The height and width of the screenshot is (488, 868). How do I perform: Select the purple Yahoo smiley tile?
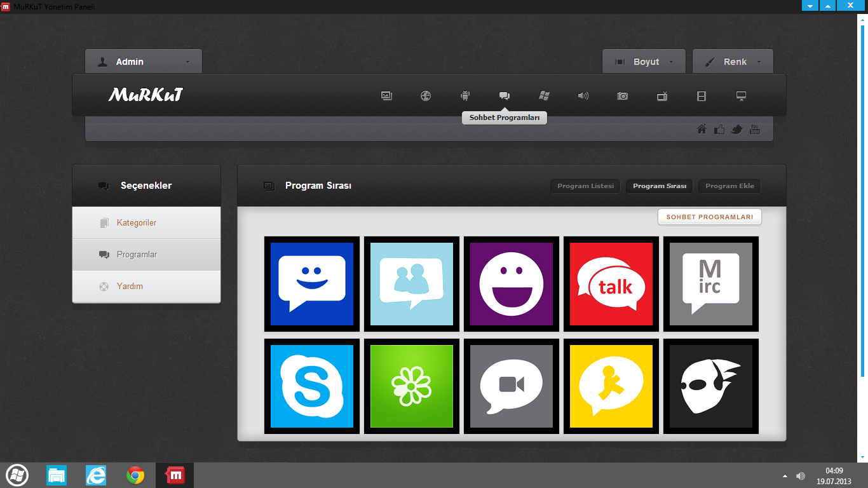512,284
